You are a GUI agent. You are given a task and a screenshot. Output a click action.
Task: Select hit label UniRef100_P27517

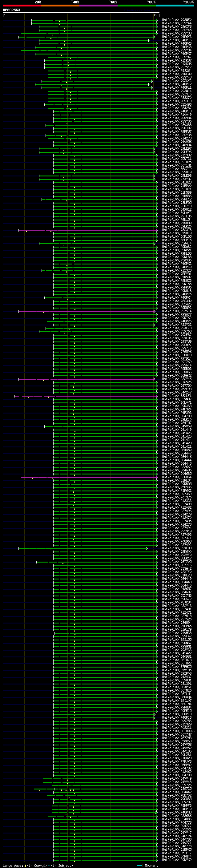[x=176, y=67]
